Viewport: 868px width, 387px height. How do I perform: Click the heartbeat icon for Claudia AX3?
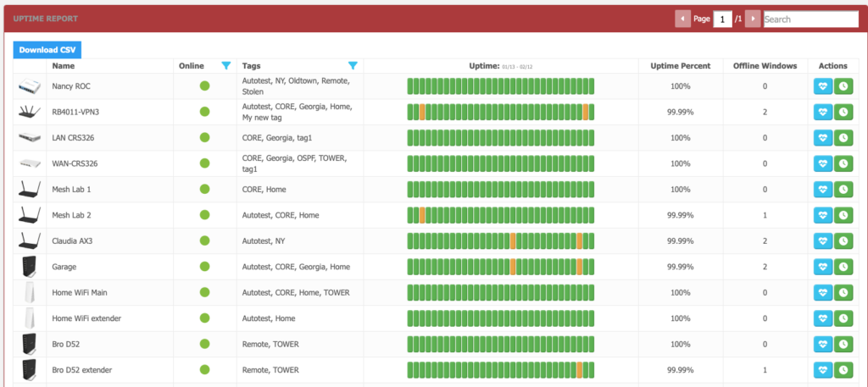[822, 241]
